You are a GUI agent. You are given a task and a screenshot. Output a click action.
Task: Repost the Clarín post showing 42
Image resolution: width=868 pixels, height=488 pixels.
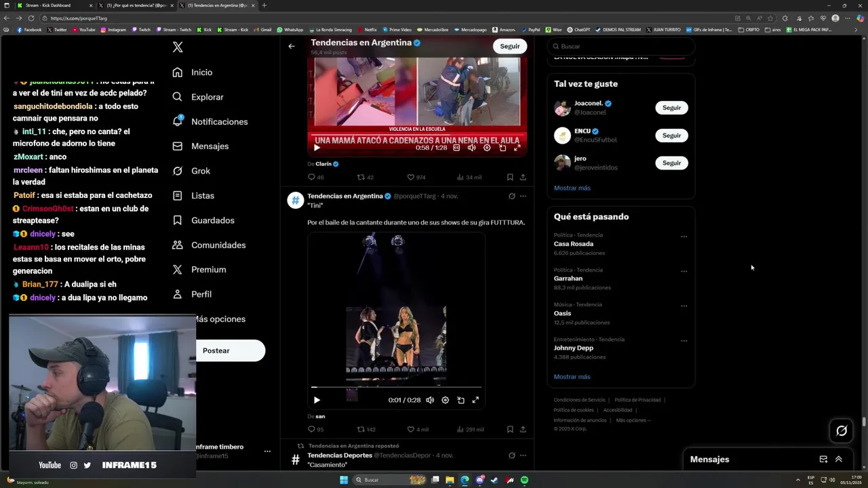coord(366,178)
